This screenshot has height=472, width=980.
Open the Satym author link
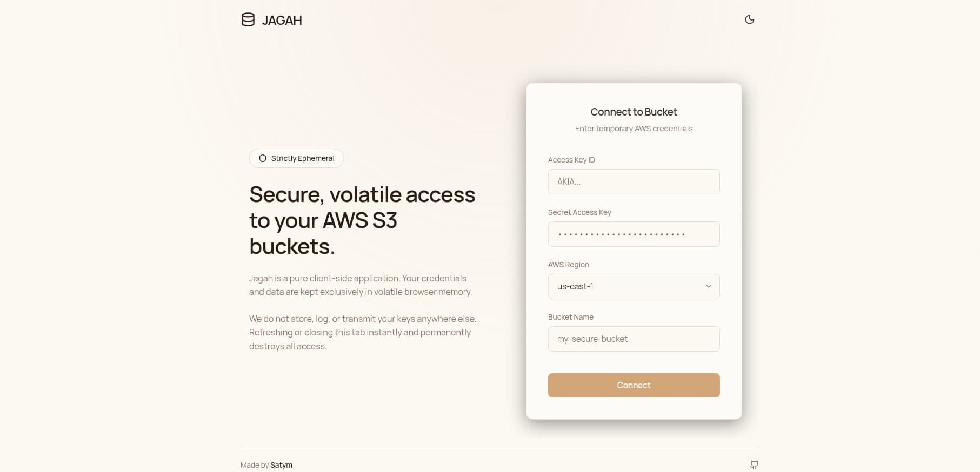pos(281,465)
